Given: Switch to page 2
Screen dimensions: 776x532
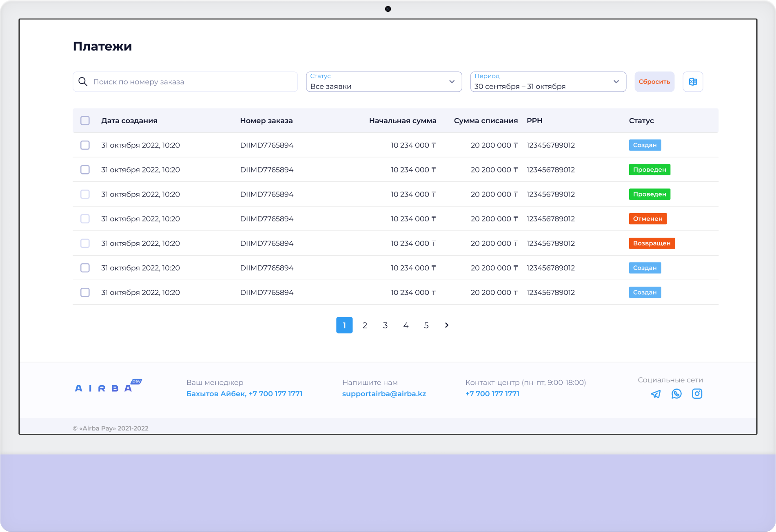Looking at the screenshot, I should tap(365, 325).
